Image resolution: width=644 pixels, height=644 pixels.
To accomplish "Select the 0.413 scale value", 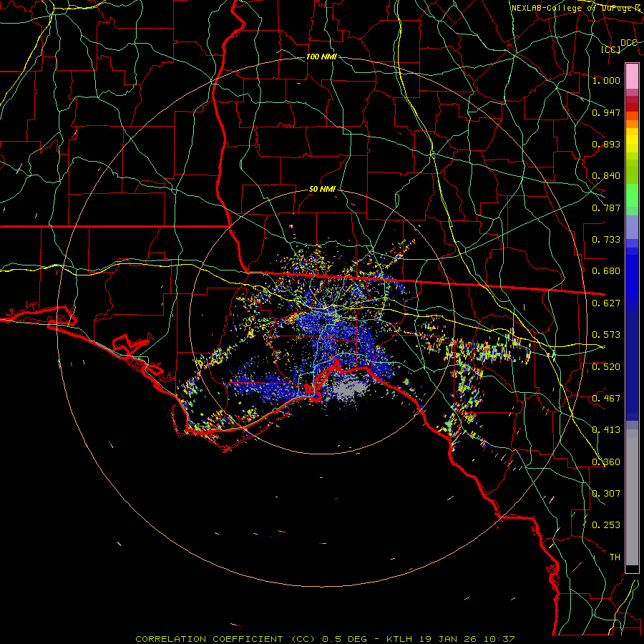I will tap(606, 430).
